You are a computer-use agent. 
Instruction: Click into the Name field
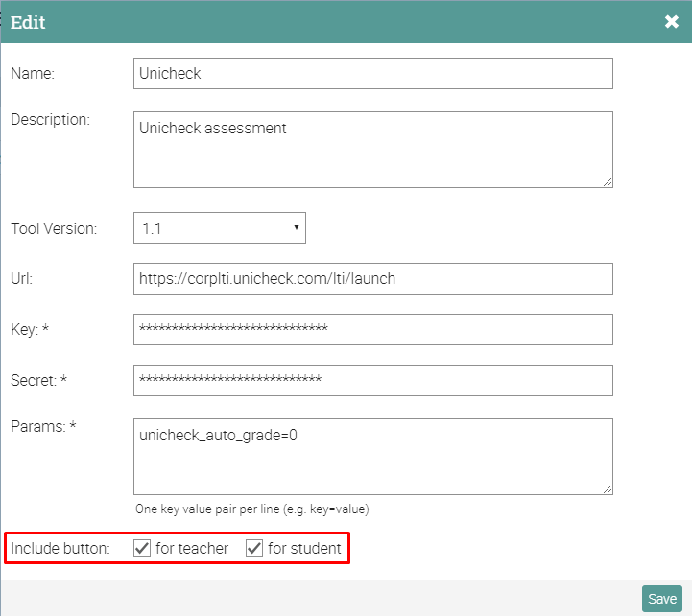[x=373, y=73]
